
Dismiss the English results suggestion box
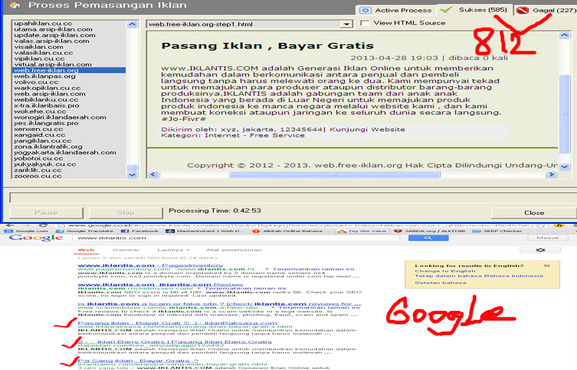547,265
